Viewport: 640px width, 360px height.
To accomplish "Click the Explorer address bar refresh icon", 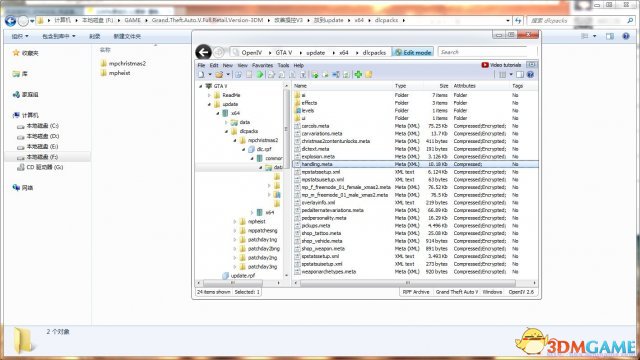I will tap(518, 20).
